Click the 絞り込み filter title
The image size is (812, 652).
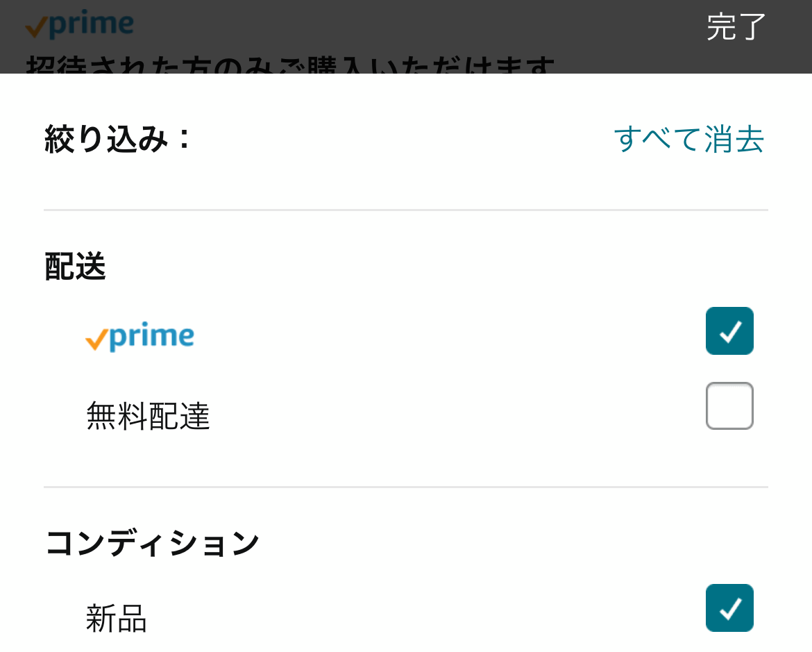pos(117,139)
